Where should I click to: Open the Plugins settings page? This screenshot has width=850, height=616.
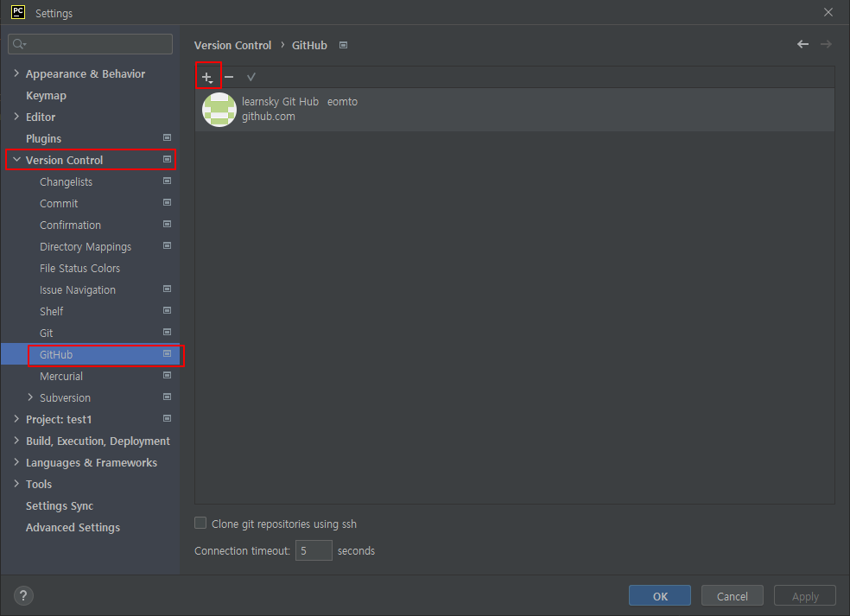click(43, 139)
